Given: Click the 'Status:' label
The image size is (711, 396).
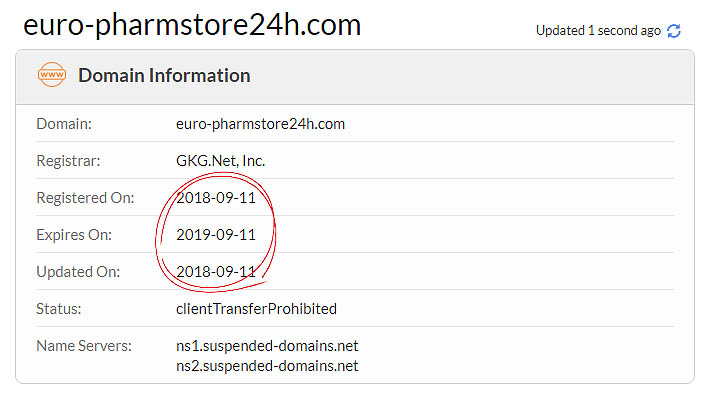Looking at the screenshot, I should 58,309.
